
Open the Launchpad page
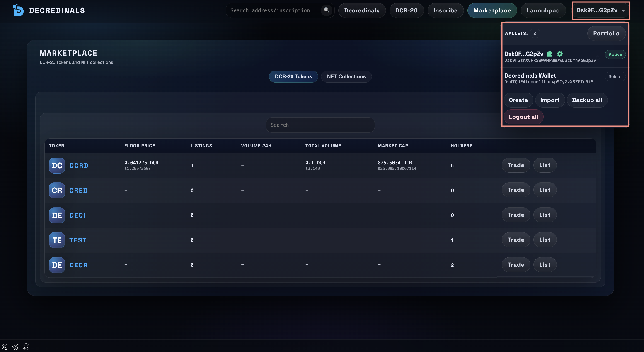[543, 10]
